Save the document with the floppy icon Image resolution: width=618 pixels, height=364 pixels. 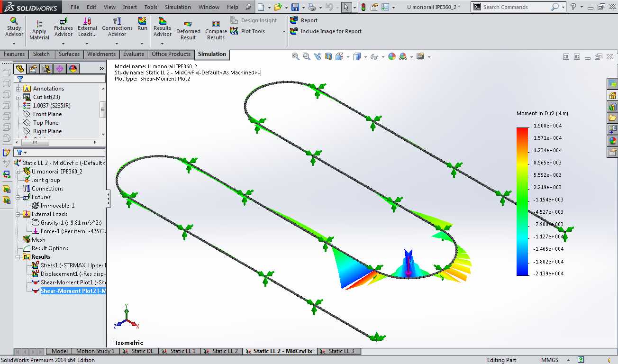coord(295,7)
